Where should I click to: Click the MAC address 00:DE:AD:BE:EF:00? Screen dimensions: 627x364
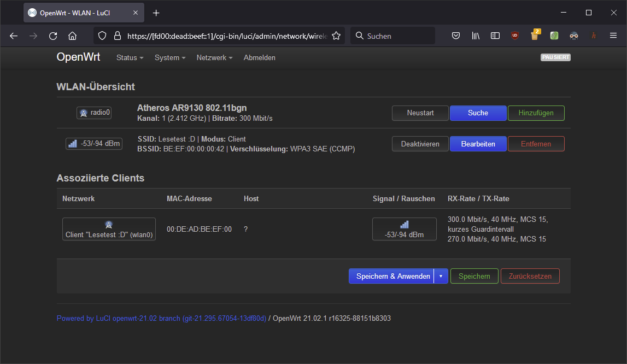[x=199, y=229]
